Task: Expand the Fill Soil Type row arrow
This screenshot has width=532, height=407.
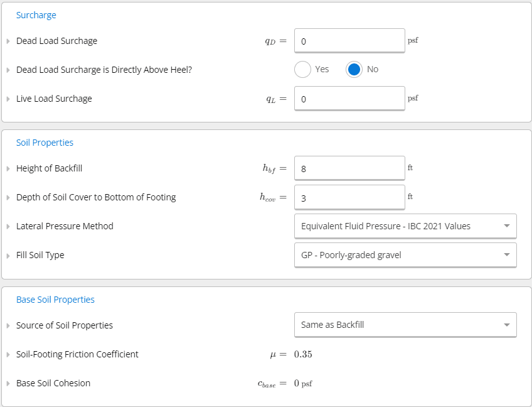Action: pos(8,256)
